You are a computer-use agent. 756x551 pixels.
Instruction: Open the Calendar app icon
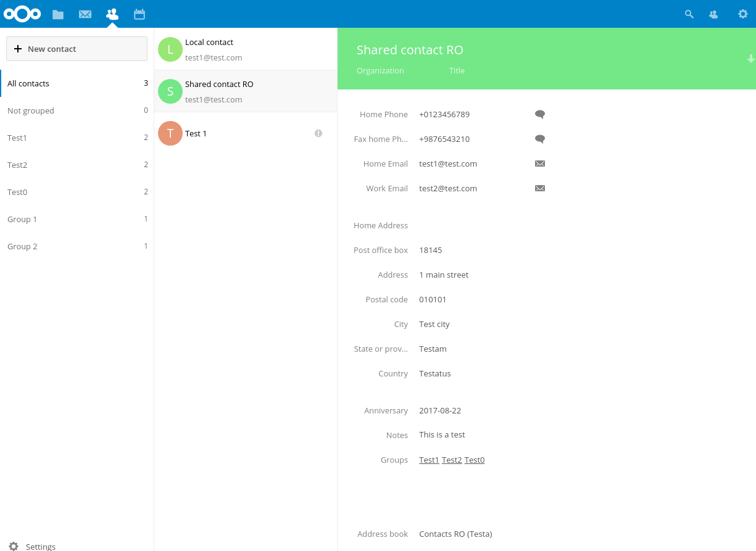(139, 14)
